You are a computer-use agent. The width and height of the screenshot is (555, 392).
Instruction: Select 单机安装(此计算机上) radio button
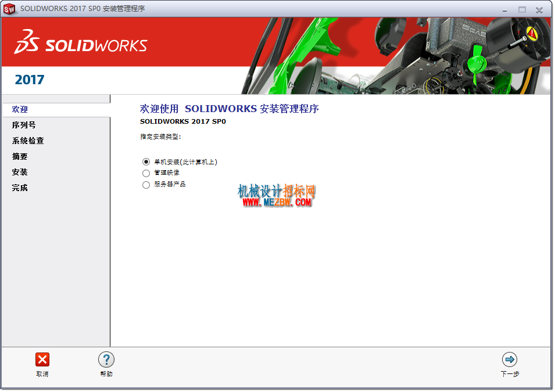click(146, 162)
